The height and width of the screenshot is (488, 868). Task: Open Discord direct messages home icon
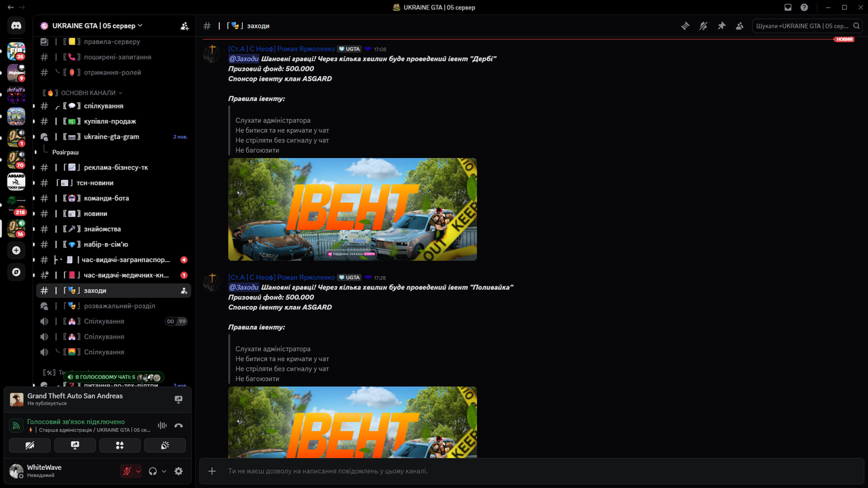(16, 26)
